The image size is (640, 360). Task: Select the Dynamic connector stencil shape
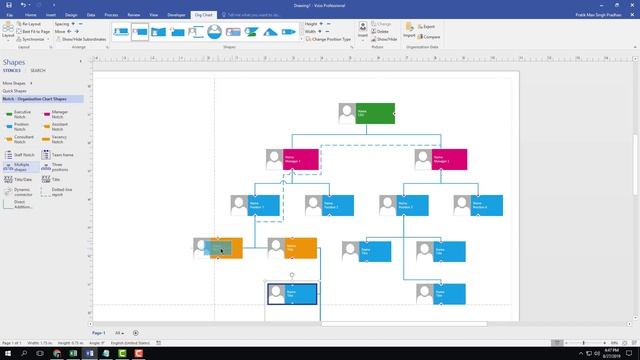19,192
